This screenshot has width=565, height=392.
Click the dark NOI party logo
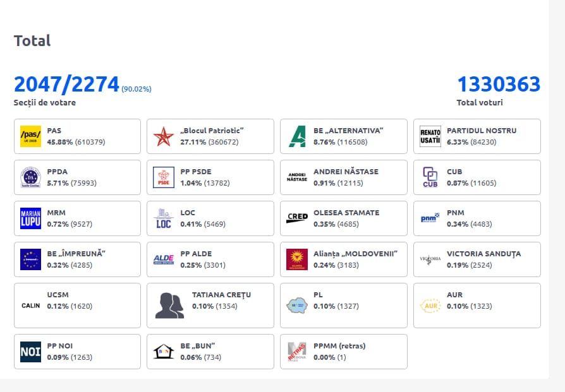[x=30, y=352]
